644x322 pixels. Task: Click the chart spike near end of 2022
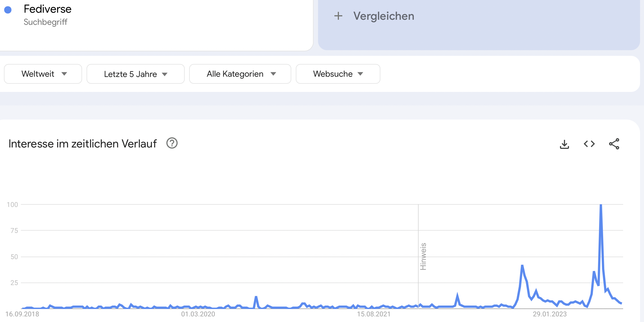pyautogui.click(x=522, y=266)
